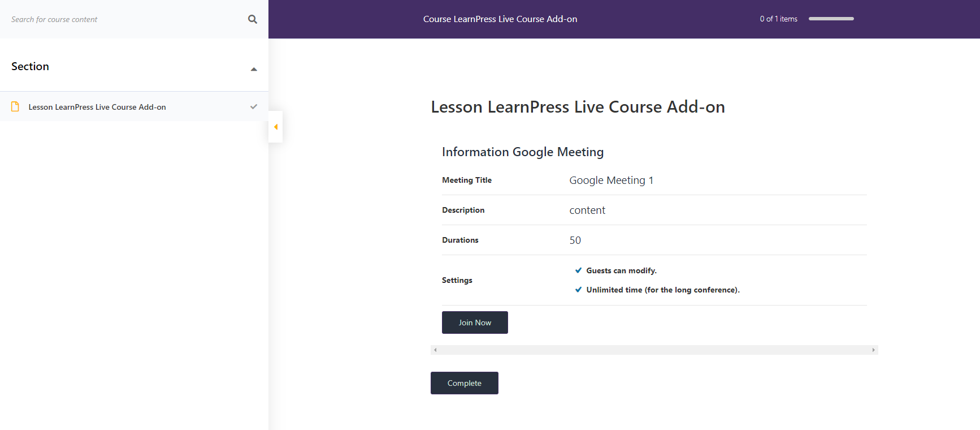Click the Lesson LearnPress Live Course Add-on page title

pos(578,107)
